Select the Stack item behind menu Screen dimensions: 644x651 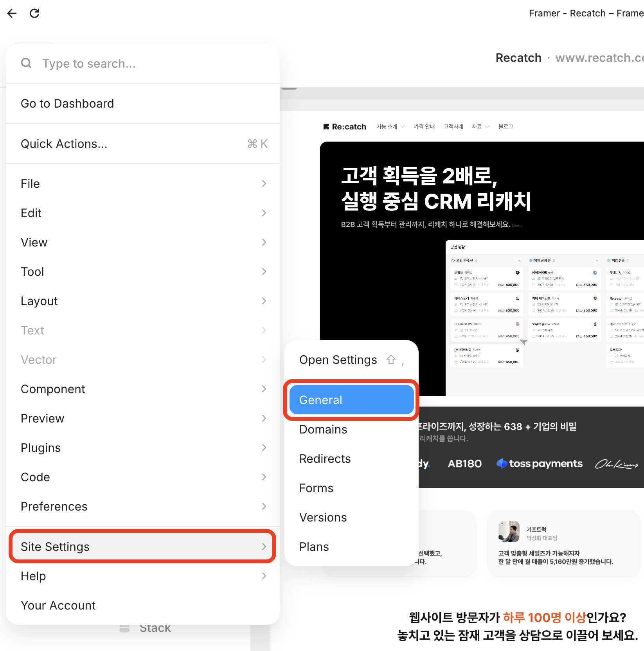pos(155,628)
